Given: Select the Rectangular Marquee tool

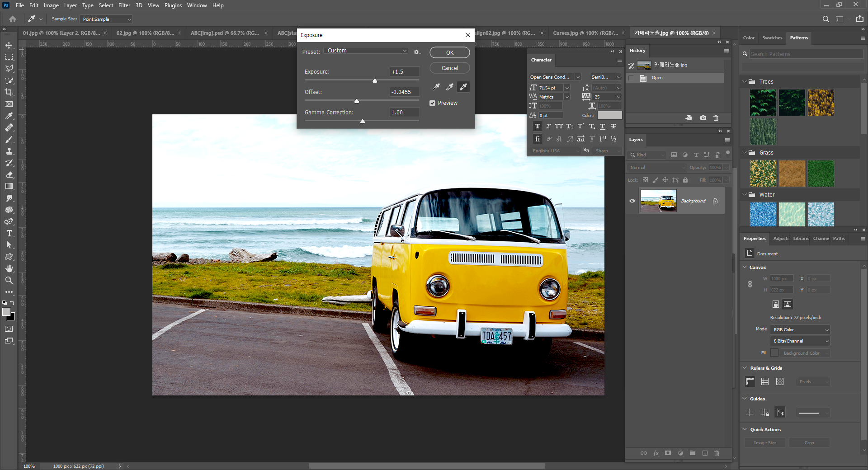Looking at the screenshot, I should tap(9, 57).
